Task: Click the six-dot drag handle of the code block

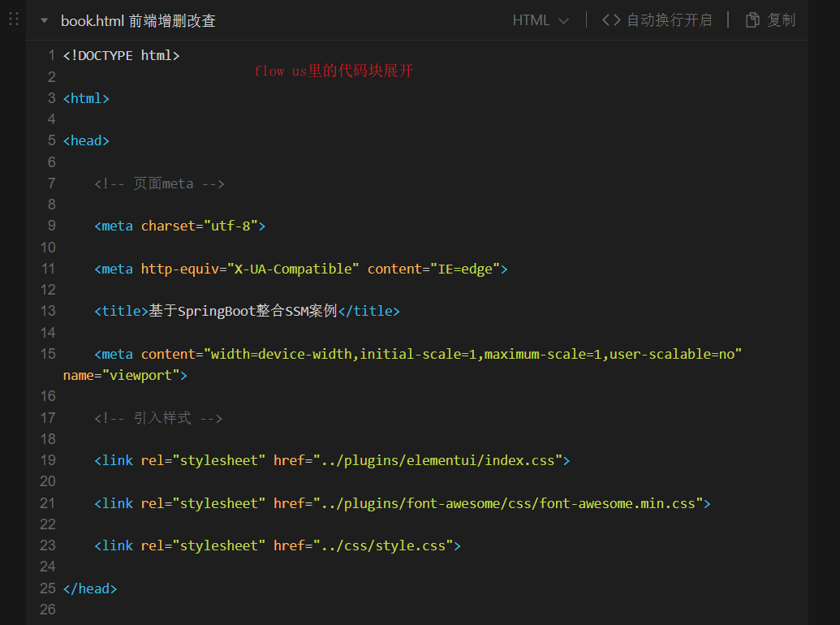Action: (x=13, y=19)
